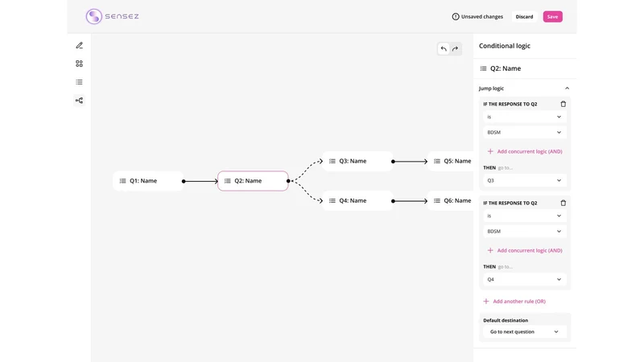644x362 pixels.
Task: Click the output connector dot on Q2 node
Action: tap(288, 181)
